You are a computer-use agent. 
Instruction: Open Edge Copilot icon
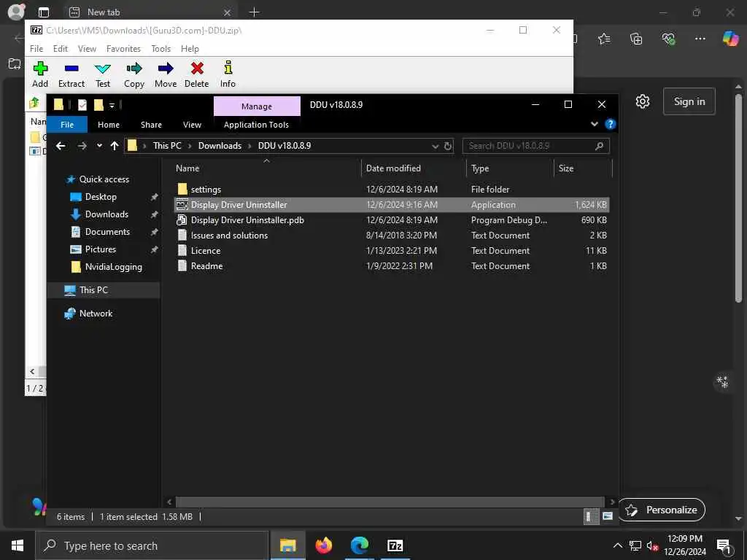click(730, 39)
